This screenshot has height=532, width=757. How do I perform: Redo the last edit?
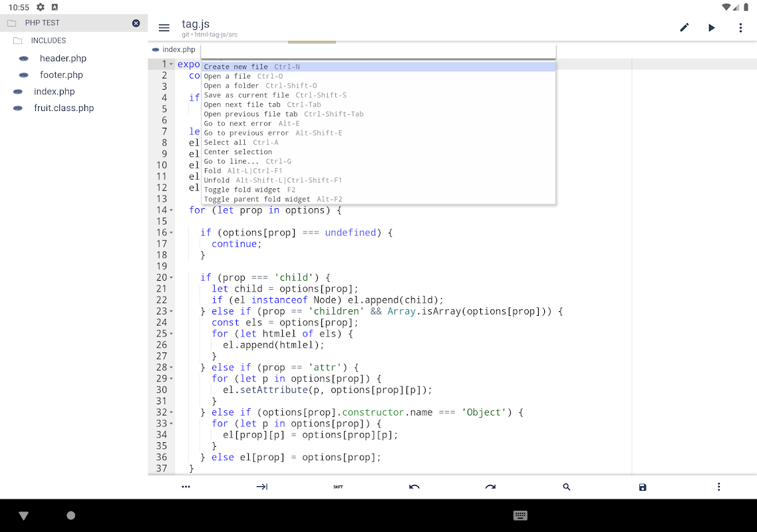(x=490, y=487)
